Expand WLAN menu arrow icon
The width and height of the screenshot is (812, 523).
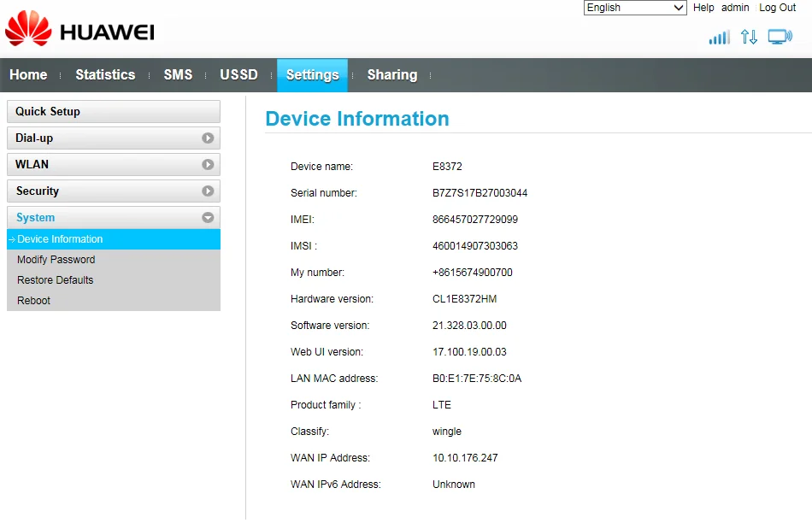point(208,165)
